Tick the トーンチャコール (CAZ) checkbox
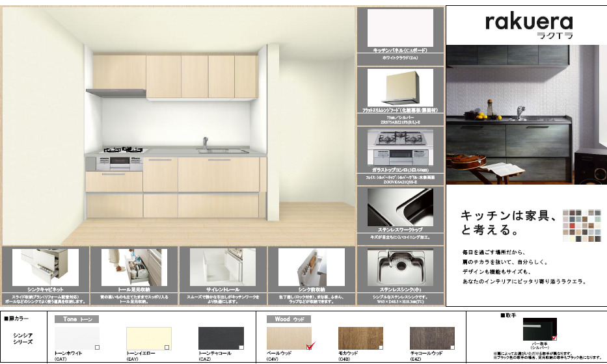Viewport: 607px width, 364px height. pyautogui.click(x=240, y=346)
